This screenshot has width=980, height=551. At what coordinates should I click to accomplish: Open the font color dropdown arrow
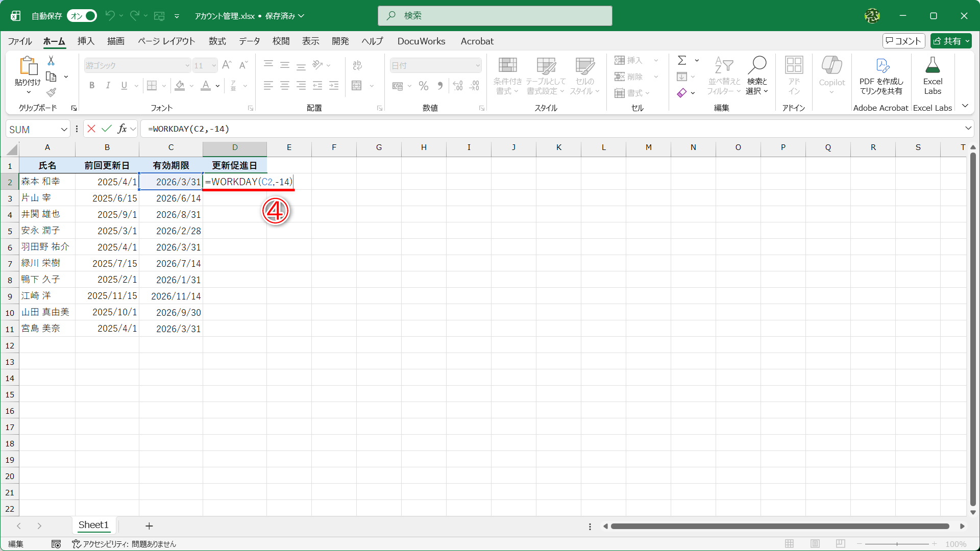click(217, 86)
